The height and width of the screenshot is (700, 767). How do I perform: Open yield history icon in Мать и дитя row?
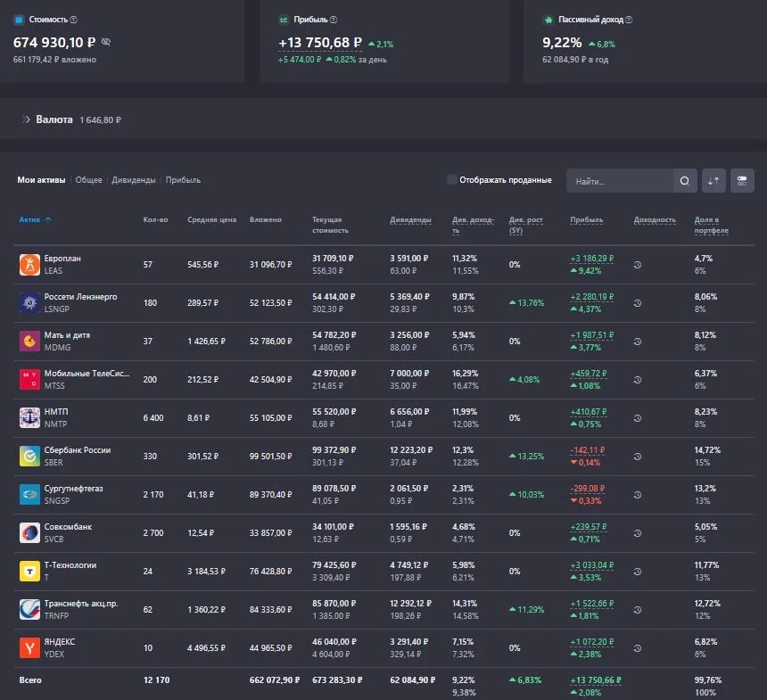pyautogui.click(x=638, y=342)
